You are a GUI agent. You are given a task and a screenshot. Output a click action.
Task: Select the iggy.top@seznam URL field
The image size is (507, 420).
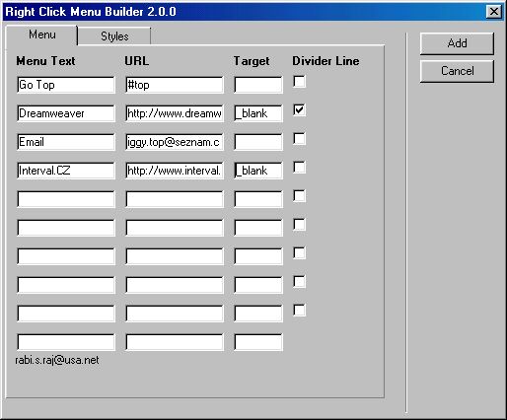point(175,142)
